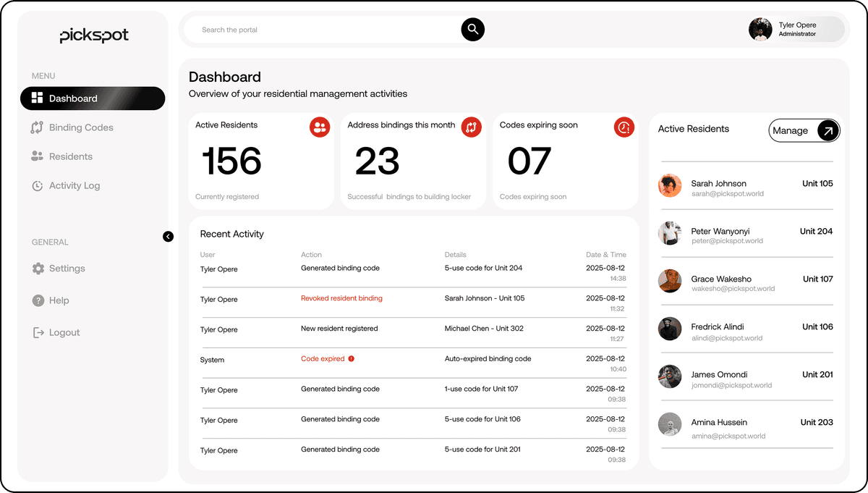Image resolution: width=868 pixels, height=493 pixels.
Task: Click peter@pickspot.world email
Action: pyautogui.click(x=727, y=241)
